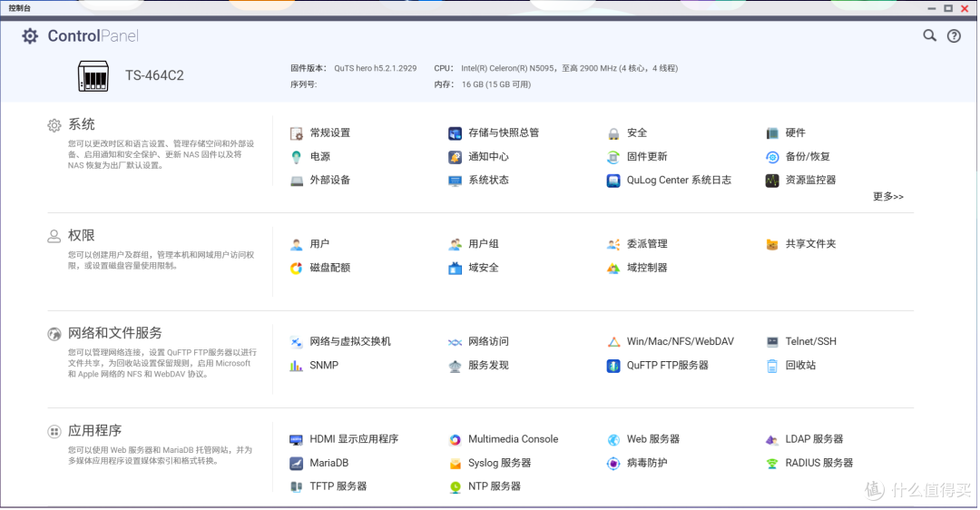Open 回收站 recycle bin icon

click(772, 366)
